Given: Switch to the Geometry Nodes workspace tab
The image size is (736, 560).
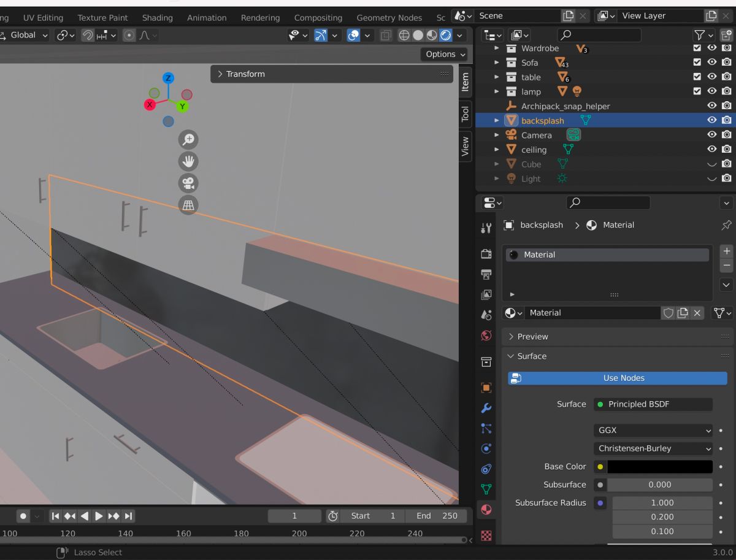Looking at the screenshot, I should click(389, 18).
